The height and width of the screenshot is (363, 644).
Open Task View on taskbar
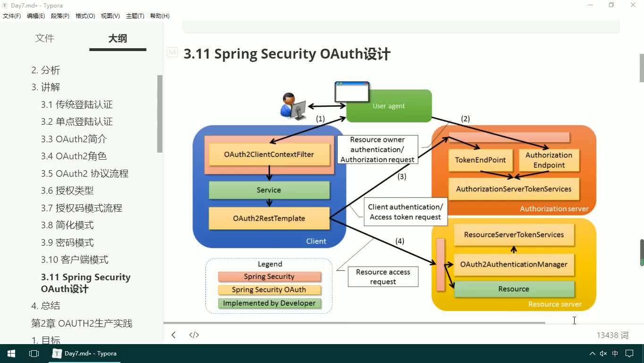click(34, 353)
